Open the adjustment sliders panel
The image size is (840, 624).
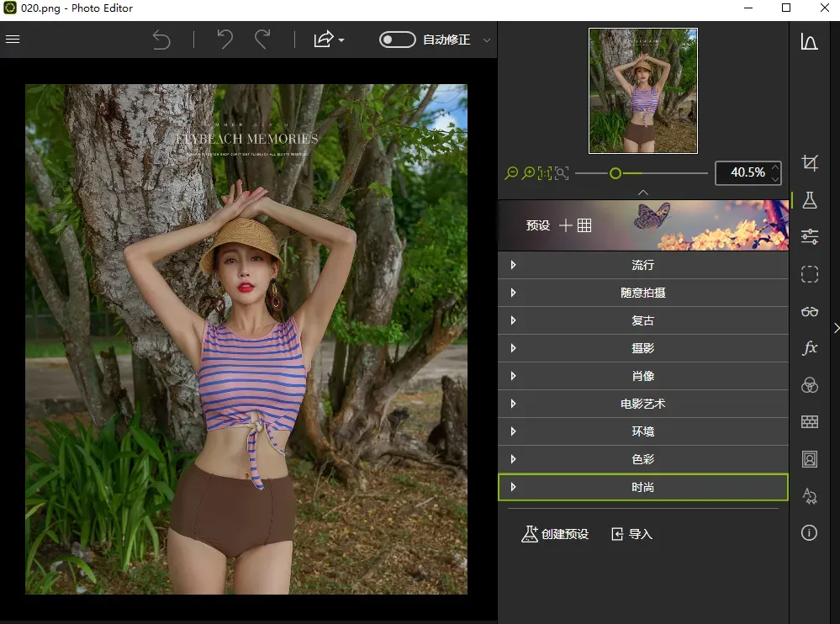point(810,236)
